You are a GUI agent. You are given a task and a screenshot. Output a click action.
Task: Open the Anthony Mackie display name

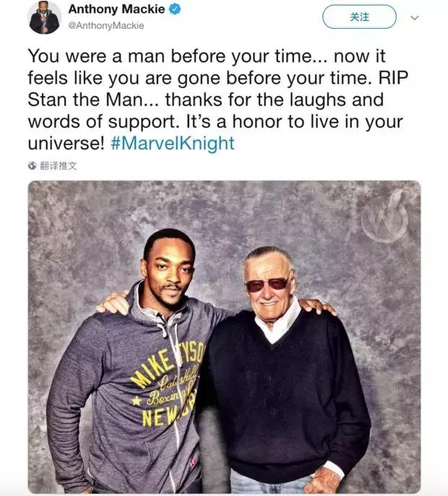click(116, 10)
